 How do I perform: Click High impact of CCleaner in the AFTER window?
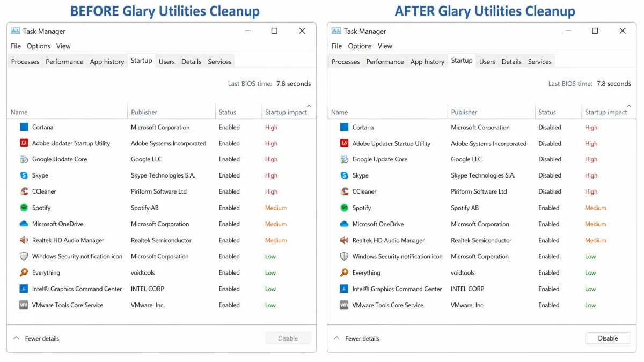pyautogui.click(x=591, y=191)
